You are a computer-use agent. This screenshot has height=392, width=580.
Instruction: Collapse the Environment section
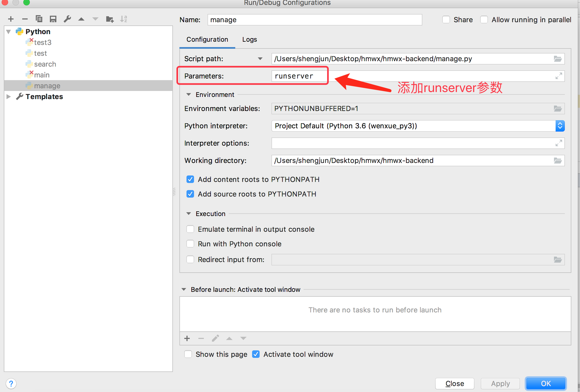(x=189, y=94)
